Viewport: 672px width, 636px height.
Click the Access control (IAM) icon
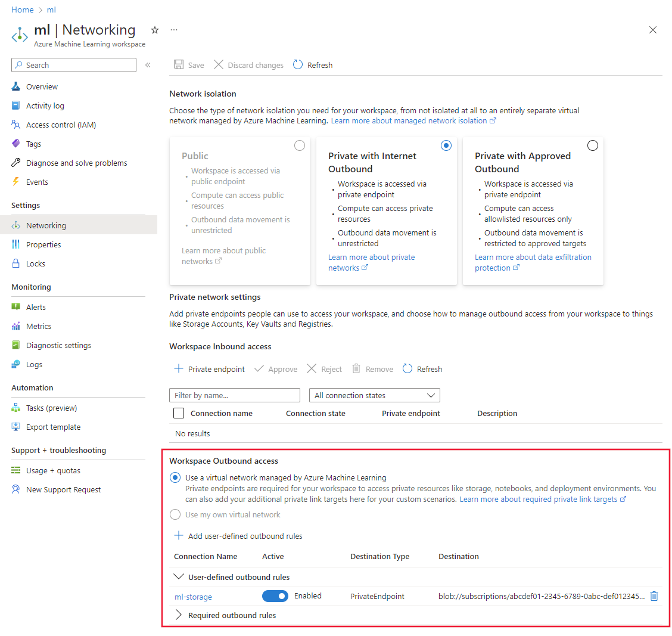coord(16,125)
